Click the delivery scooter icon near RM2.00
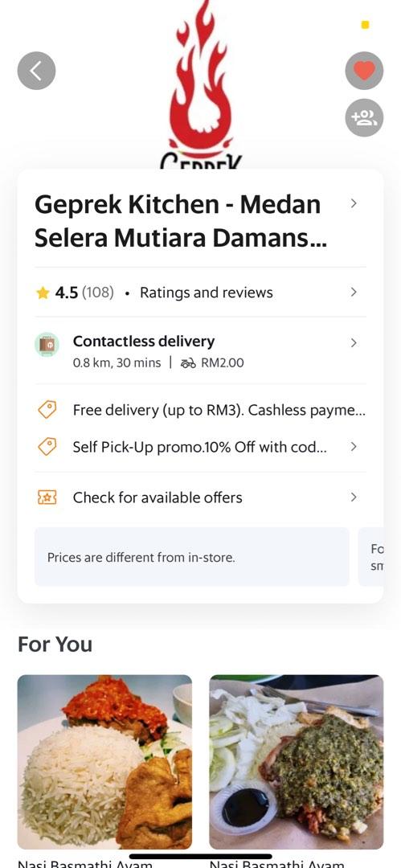Screen dimensions: 401x868 click(188, 363)
